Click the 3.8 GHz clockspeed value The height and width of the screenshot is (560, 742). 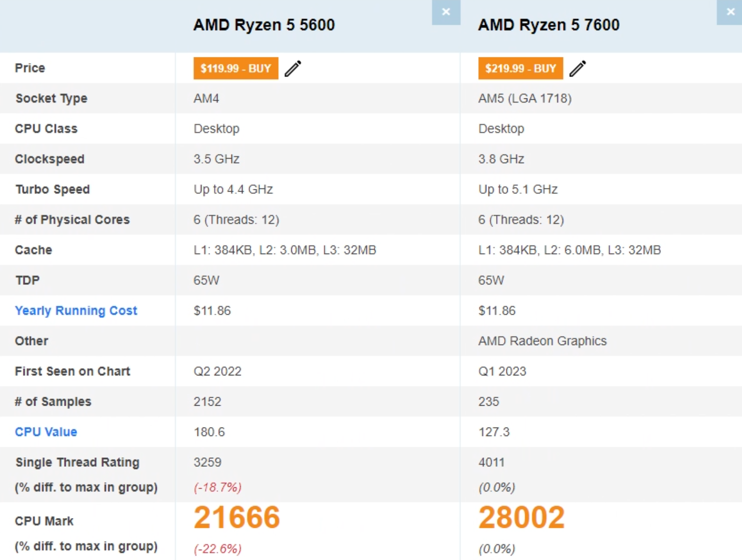pyautogui.click(x=501, y=159)
